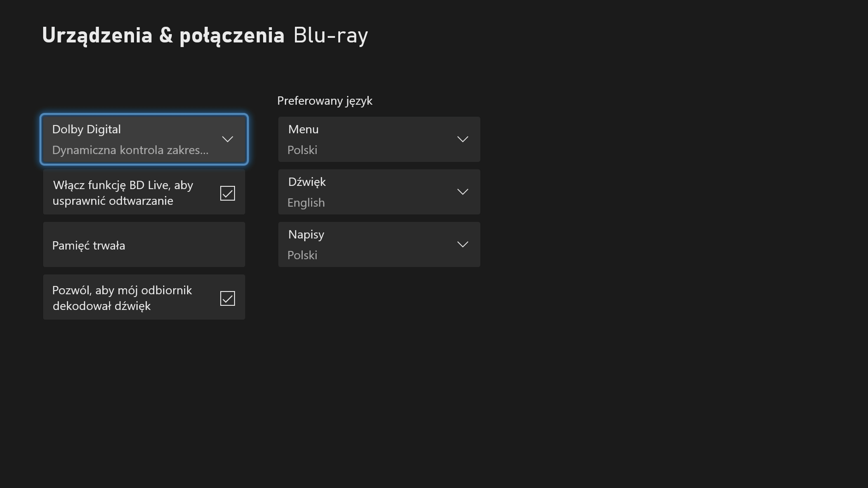Open Pamięć trwała settings
The image size is (868, 488).
coord(144,244)
